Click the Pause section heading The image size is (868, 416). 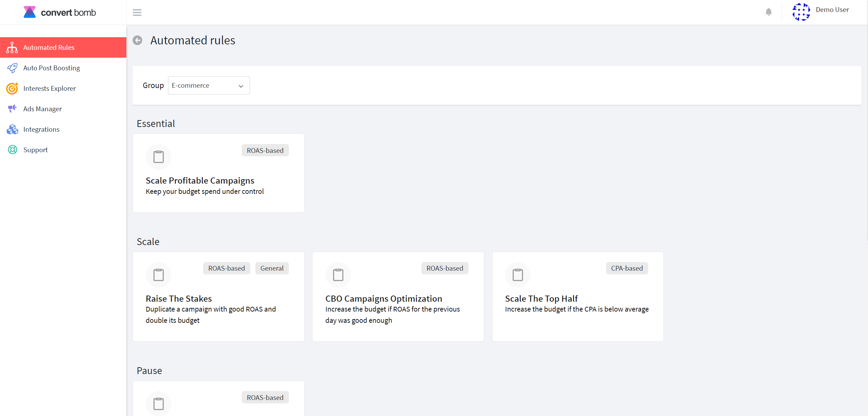pyautogui.click(x=149, y=371)
